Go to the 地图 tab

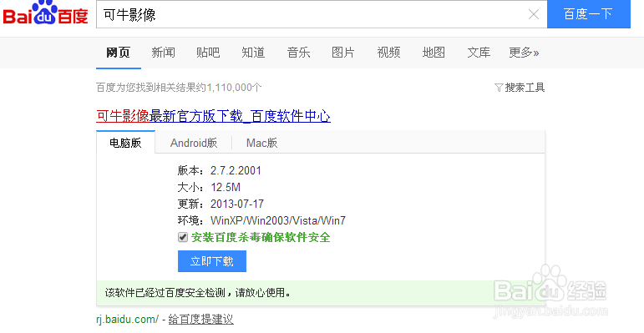click(434, 53)
